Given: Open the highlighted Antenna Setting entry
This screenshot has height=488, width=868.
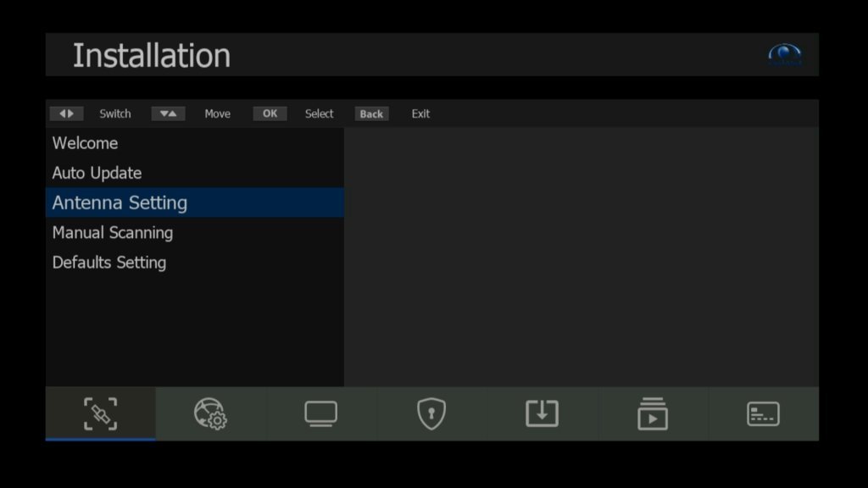Looking at the screenshot, I should point(195,202).
